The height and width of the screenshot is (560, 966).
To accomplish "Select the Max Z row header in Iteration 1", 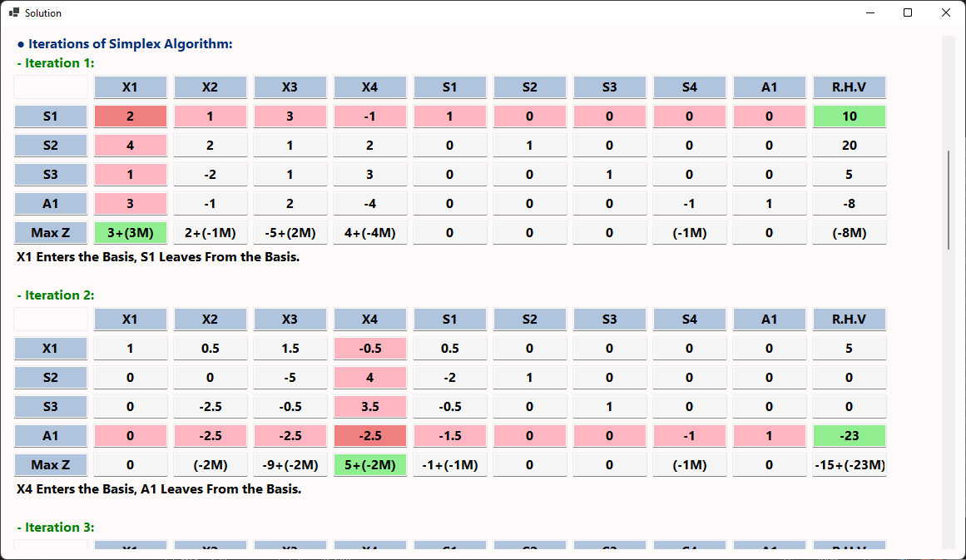I will [x=51, y=233].
